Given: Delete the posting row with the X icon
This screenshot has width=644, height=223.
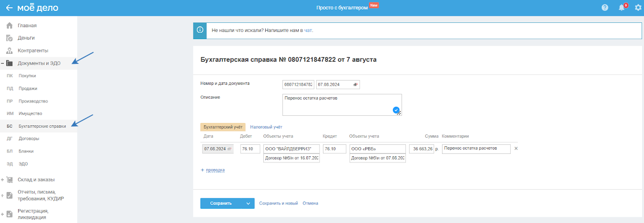Looking at the screenshot, I should [516, 149].
